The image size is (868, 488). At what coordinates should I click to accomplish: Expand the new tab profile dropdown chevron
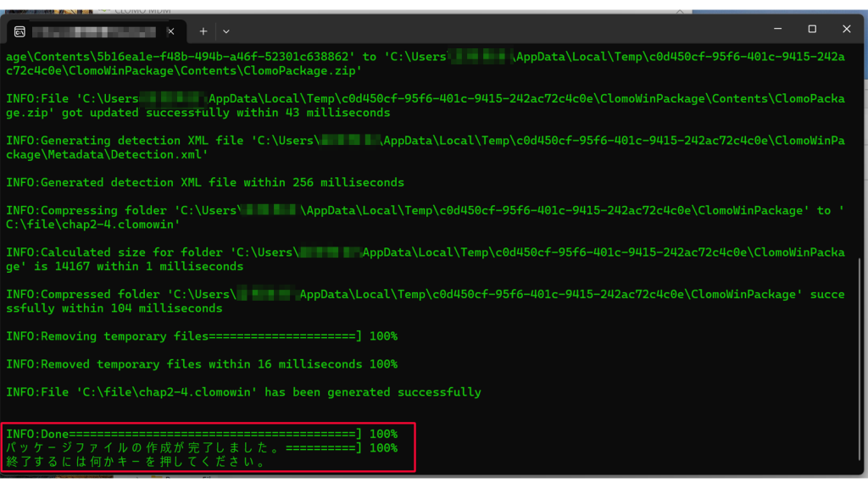point(226,31)
